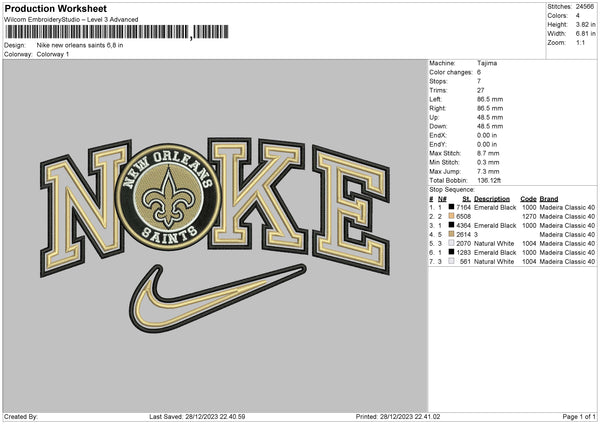The width and height of the screenshot is (600, 424).
Task: Click the 'Brand' column header
Action: click(549, 199)
